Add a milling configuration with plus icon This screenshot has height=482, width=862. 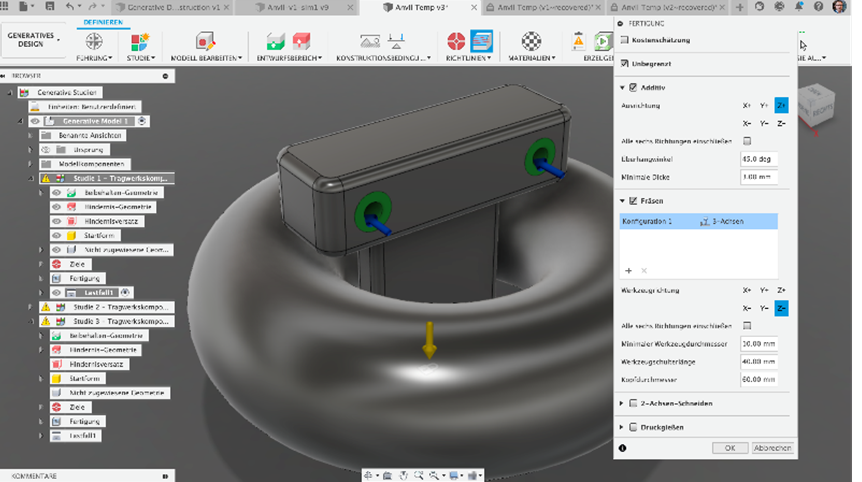[628, 270]
